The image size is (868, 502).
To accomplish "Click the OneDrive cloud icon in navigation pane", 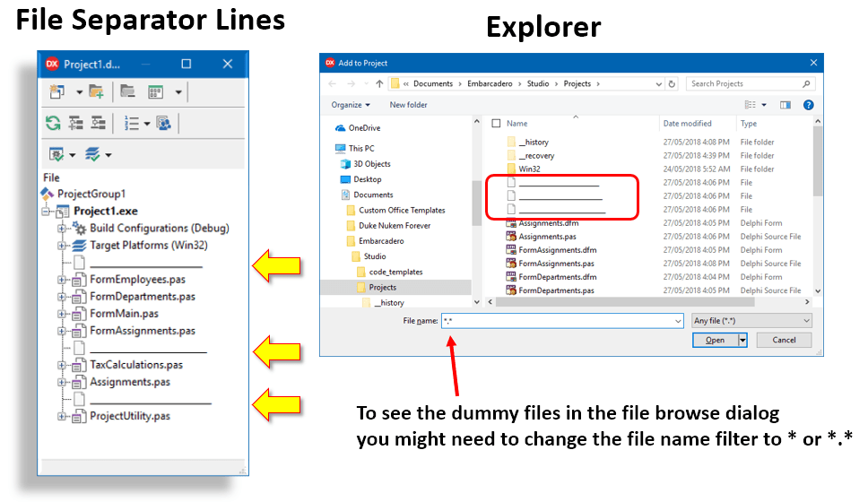I will point(341,128).
